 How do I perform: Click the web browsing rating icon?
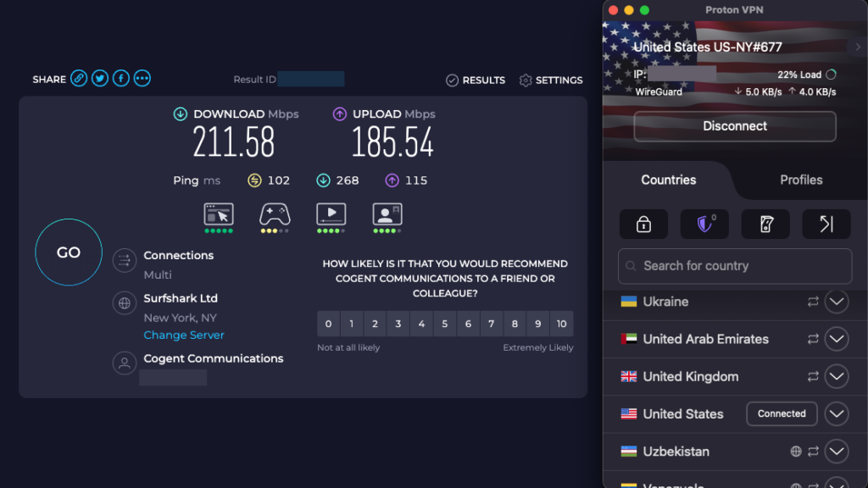point(219,218)
